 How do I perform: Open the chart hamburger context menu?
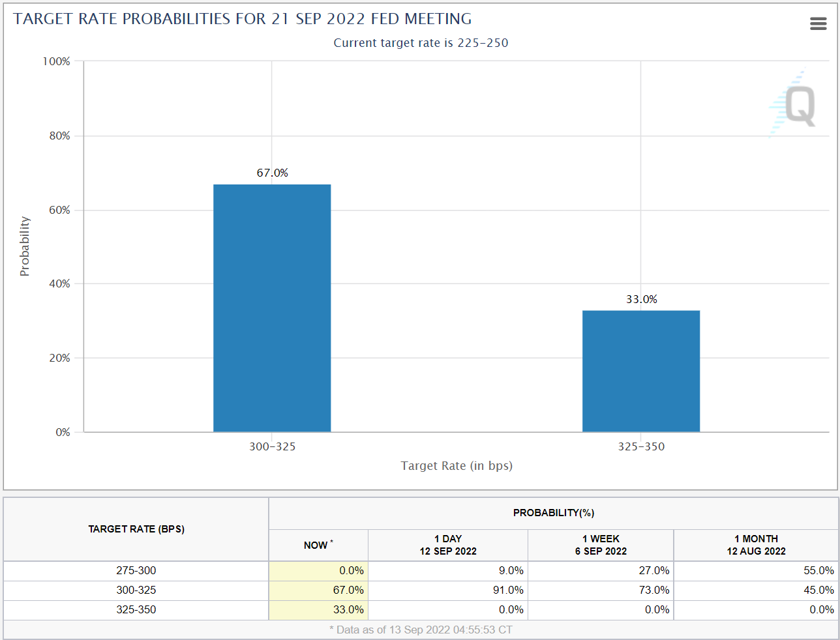pos(818,24)
